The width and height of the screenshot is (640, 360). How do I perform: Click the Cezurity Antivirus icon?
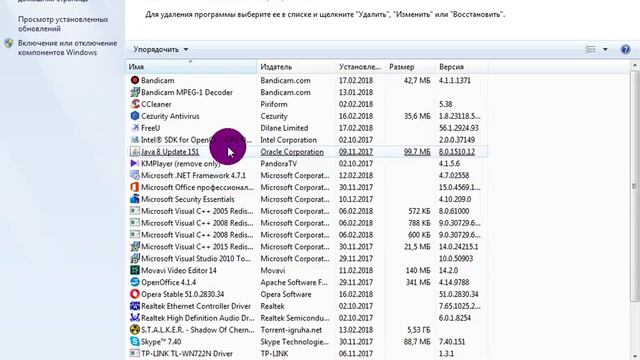coord(135,116)
